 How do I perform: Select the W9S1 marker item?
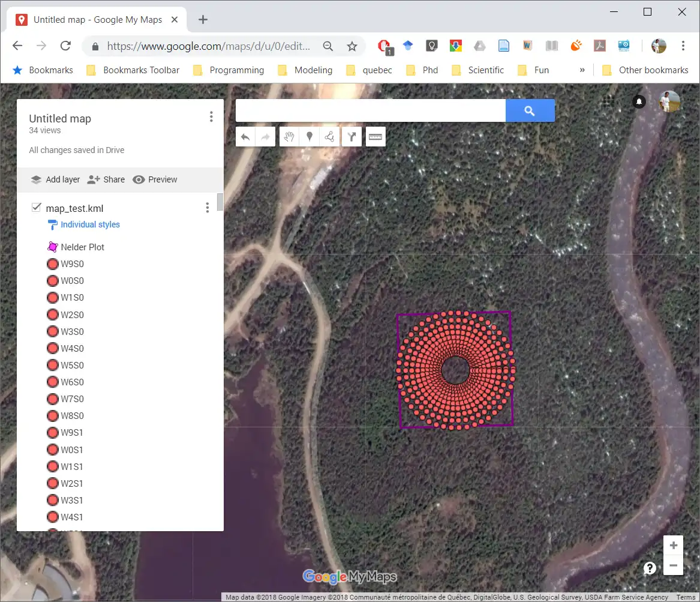point(65,433)
